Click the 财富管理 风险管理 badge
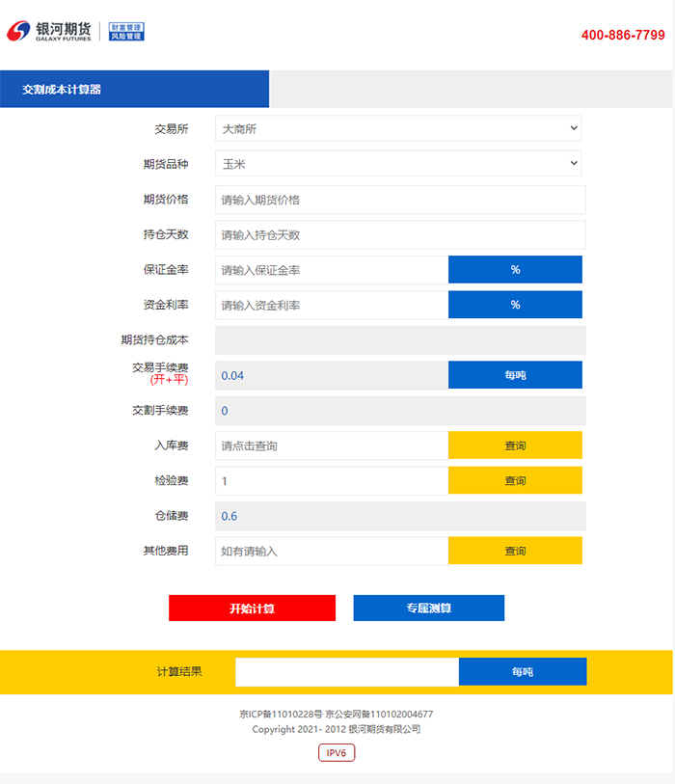 [x=126, y=32]
